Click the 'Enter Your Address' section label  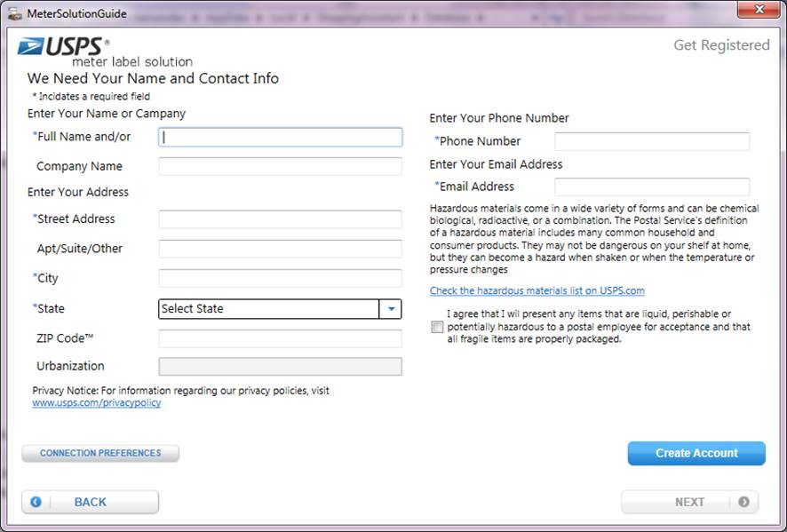tap(78, 192)
